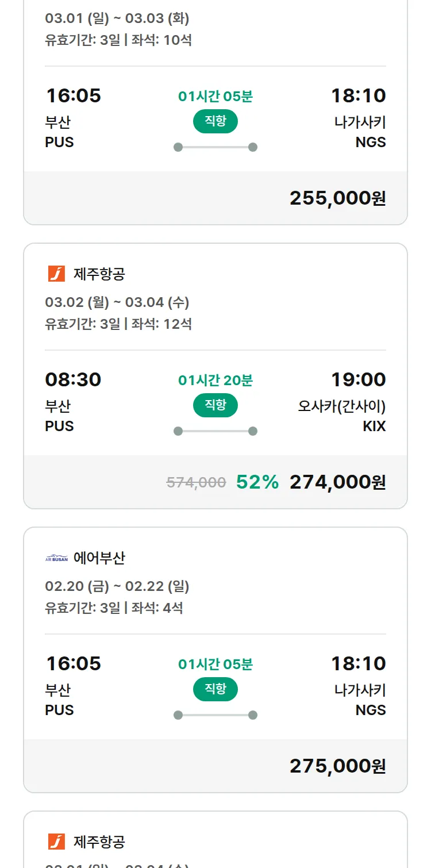Click the 유효기간: 3일 | 좌석: 4석 info line
Image resolution: width=431 pixels, height=868 pixels.
[114, 608]
